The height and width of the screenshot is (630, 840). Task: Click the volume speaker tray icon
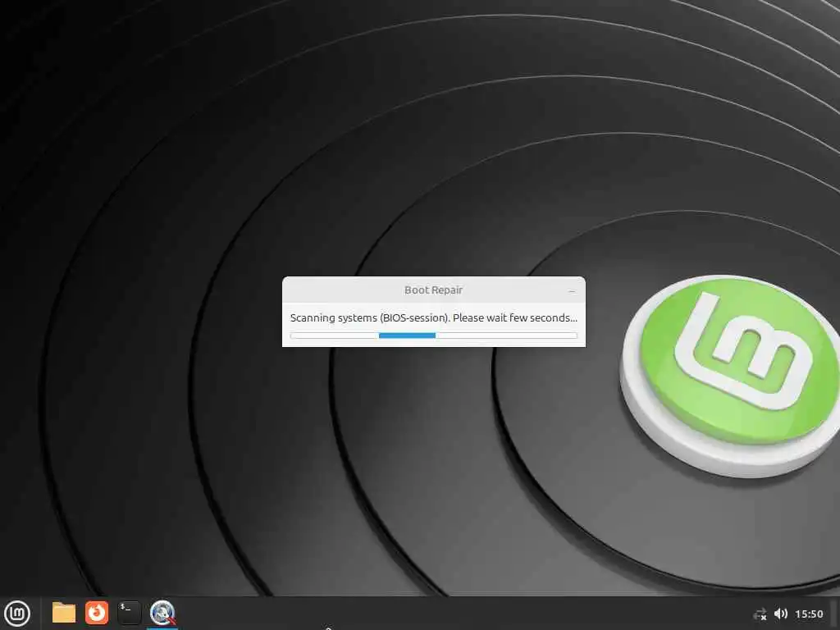781,614
